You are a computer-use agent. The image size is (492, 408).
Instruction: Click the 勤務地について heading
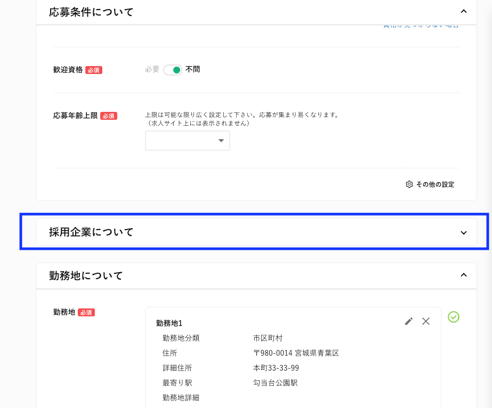point(86,276)
